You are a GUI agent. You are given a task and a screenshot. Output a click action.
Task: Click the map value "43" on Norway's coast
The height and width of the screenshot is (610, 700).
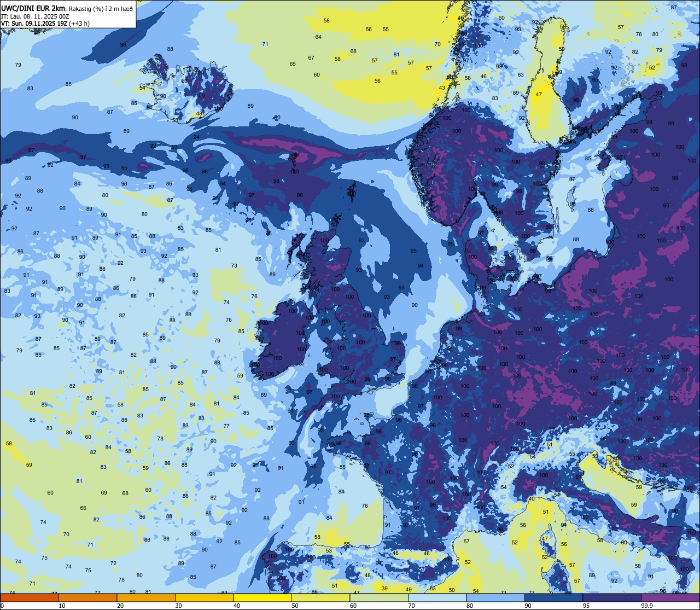coord(442,88)
